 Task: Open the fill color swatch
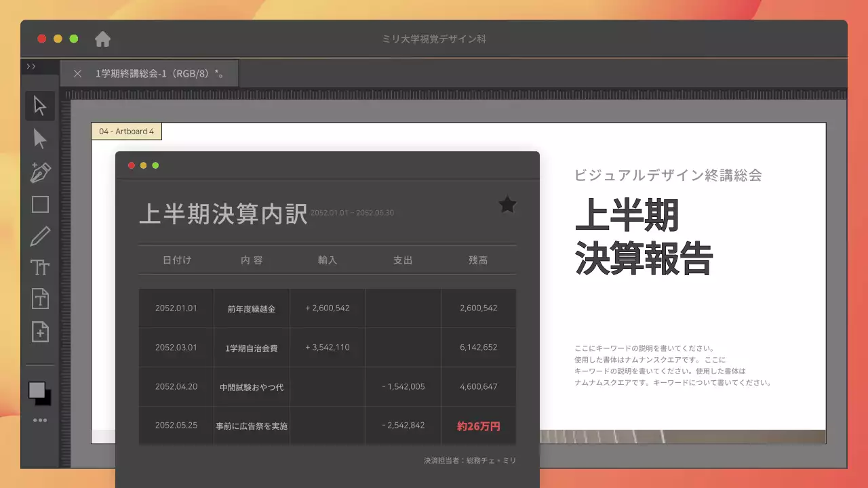tap(37, 388)
